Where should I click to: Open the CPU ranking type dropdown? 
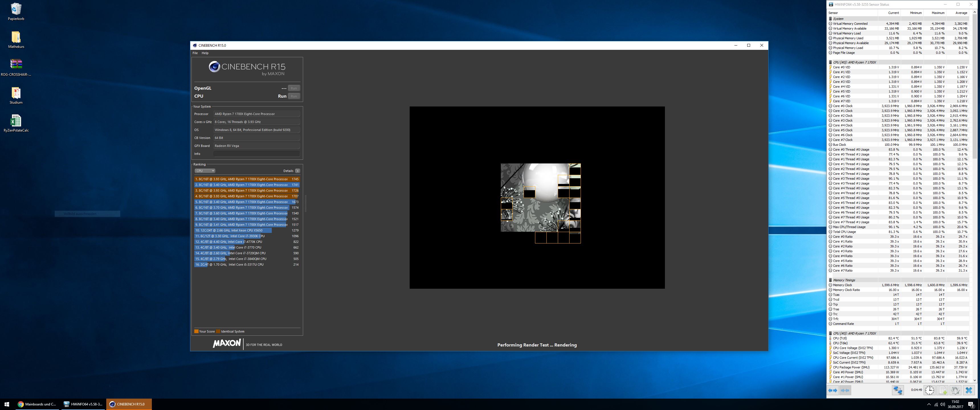click(x=205, y=171)
